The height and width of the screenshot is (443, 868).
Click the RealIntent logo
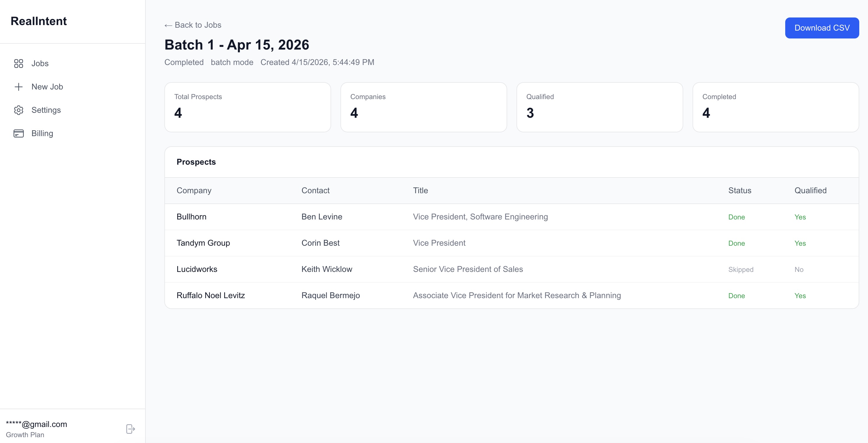(38, 21)
